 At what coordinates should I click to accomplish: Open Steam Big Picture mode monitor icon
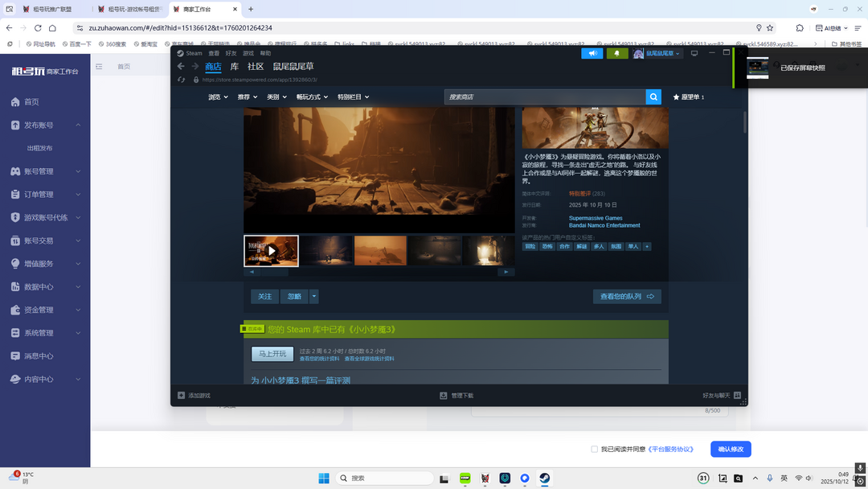(694, 54)
